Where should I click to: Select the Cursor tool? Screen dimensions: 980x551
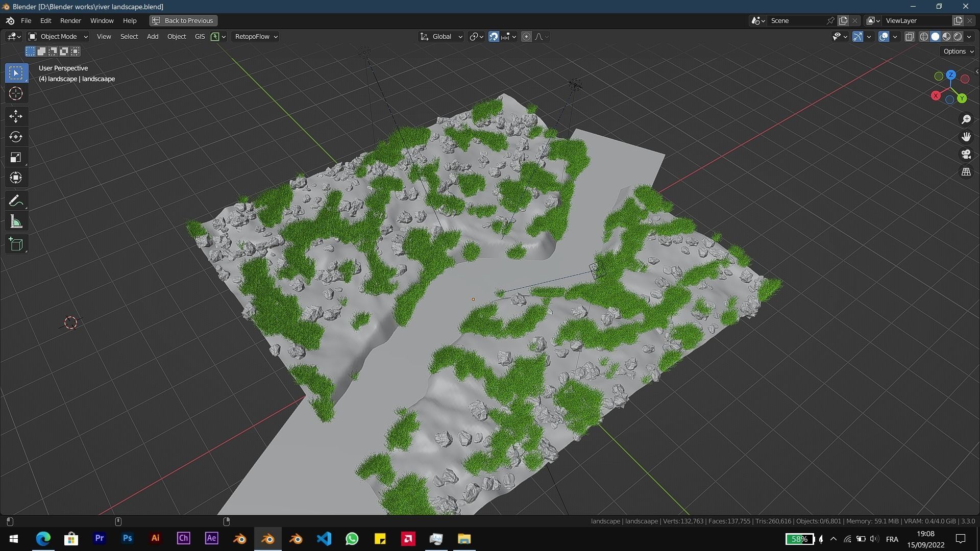click(x=16, y=93)
